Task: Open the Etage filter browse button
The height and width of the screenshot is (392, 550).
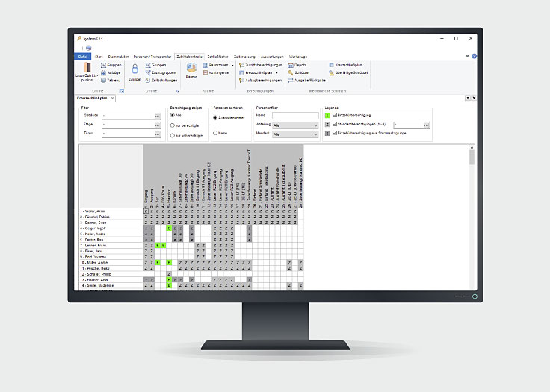Action: (158, 125)
